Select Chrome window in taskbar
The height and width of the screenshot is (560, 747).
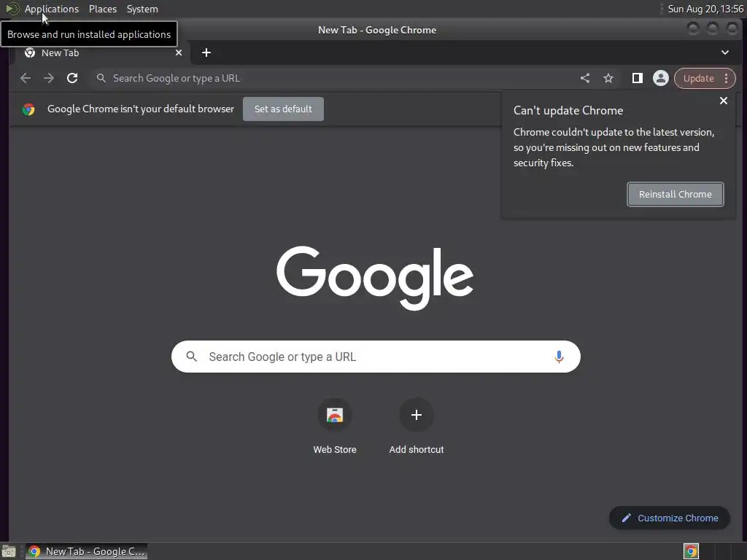click(86, 551)
